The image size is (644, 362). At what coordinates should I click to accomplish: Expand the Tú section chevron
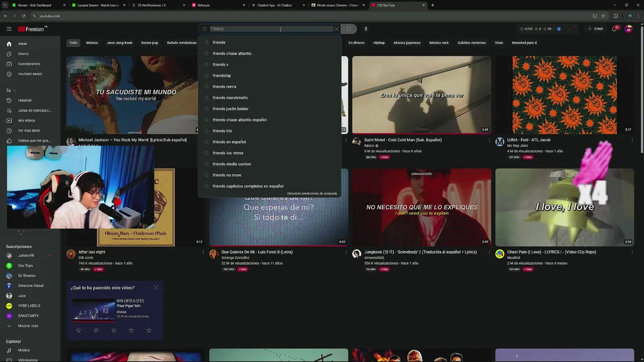pyautogui.click(x=15, y=90)
